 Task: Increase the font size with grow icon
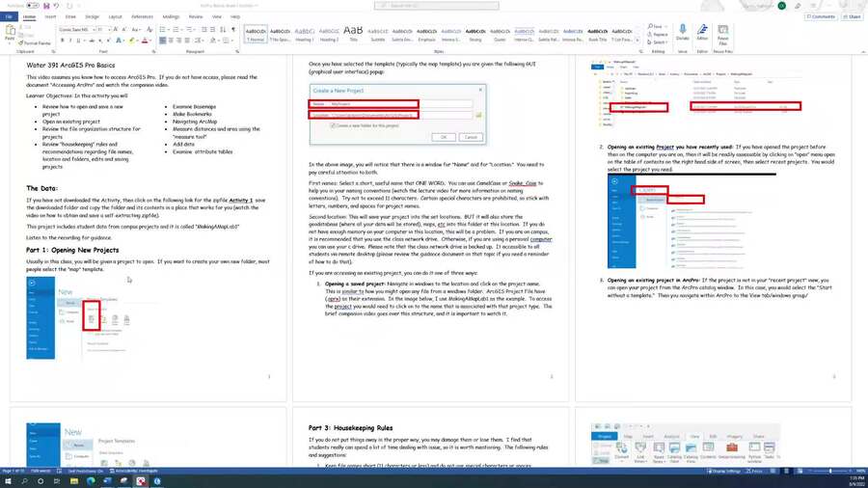coord(115,29)
